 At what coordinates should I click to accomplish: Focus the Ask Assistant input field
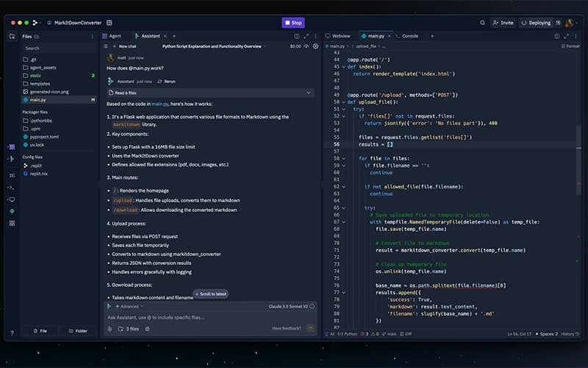click(x=210, y=317)
